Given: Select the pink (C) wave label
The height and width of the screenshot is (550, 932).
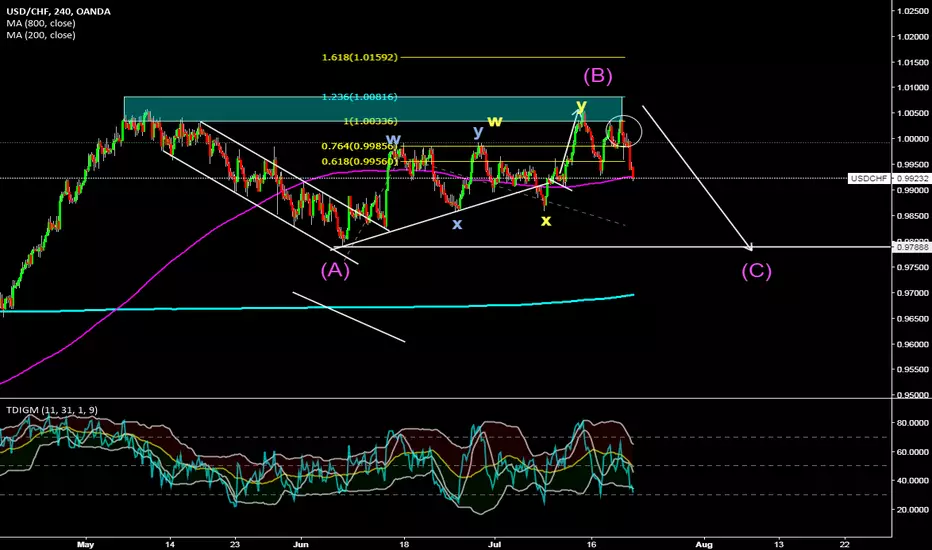Looking at the screenshot, I should [756, 271].
